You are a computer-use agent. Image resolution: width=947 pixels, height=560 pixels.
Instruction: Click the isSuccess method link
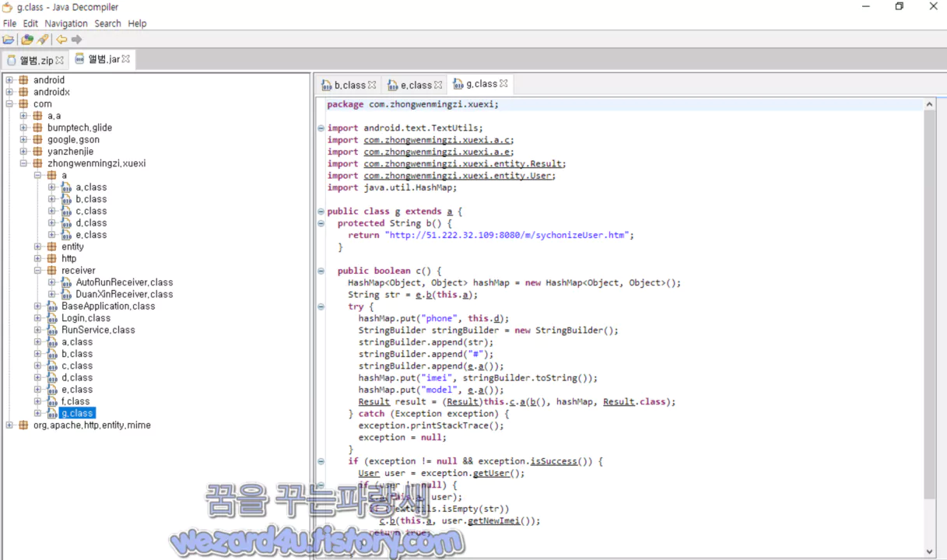[553, 461]
